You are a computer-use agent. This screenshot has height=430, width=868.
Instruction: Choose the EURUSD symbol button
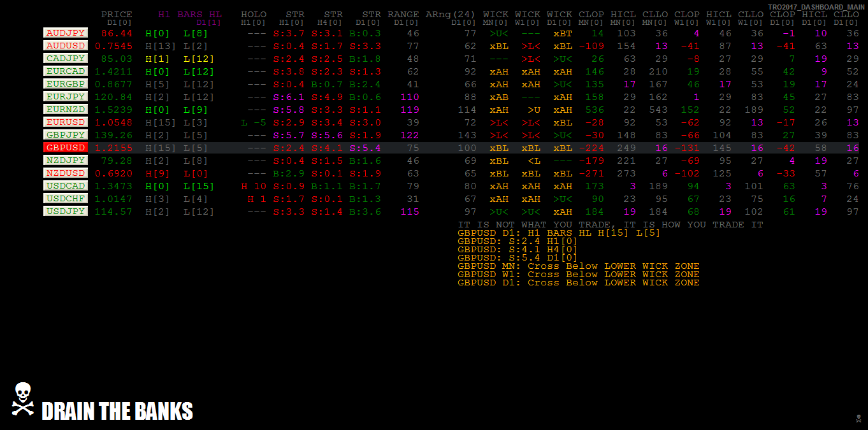tap(66, 122)
